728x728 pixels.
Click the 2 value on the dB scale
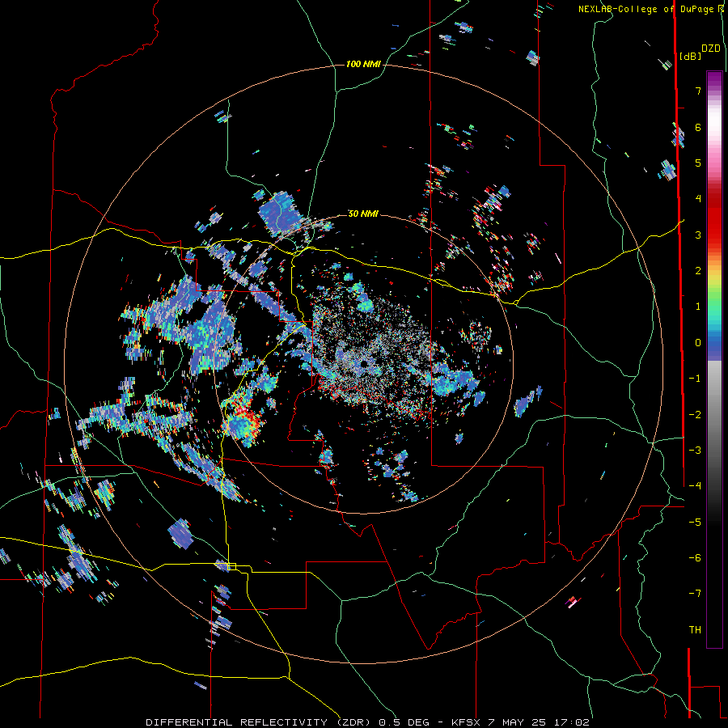[x=698, y=271]
